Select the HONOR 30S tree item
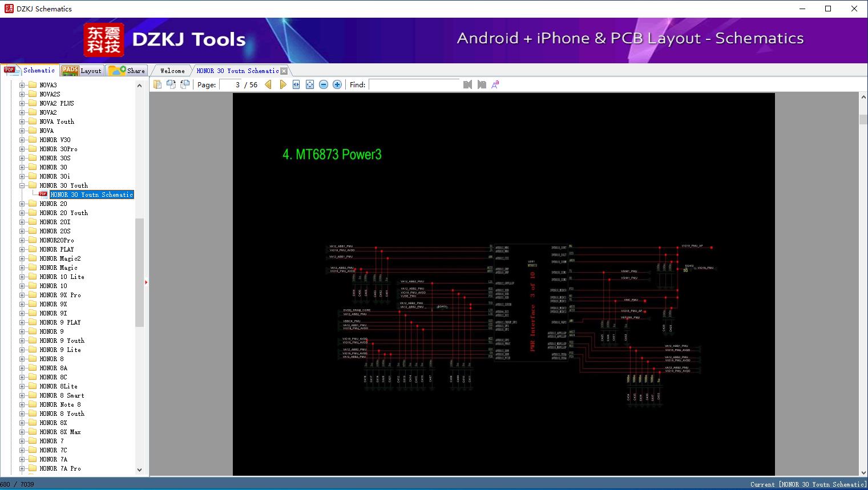Image resolution: width=868 pixels, height=490 pixels. coord(55,158)
